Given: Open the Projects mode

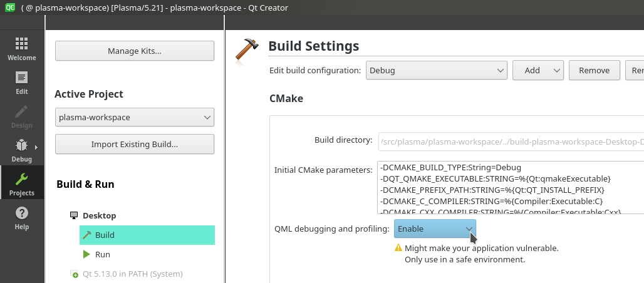Looking at the screenshot, I should coord(22,182).
